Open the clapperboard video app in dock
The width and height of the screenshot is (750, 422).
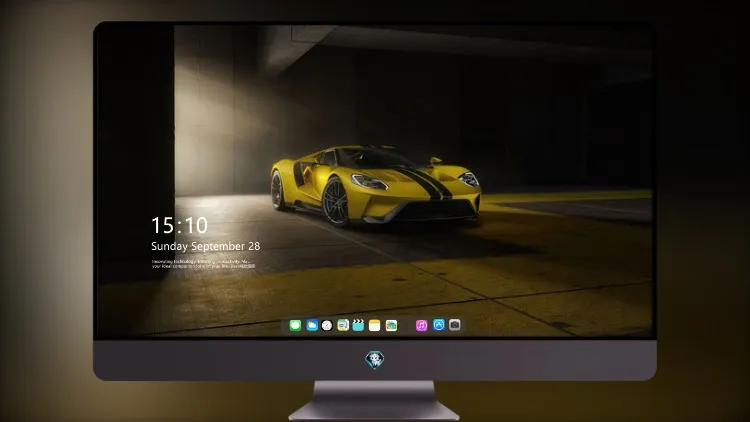tap(358, 325)
